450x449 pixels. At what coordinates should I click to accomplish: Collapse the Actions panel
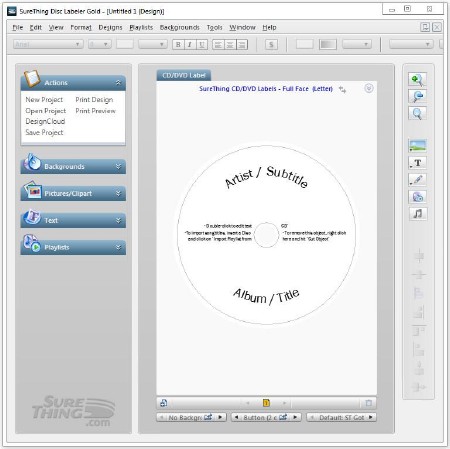pyautogui.click(x=118, y=82)
